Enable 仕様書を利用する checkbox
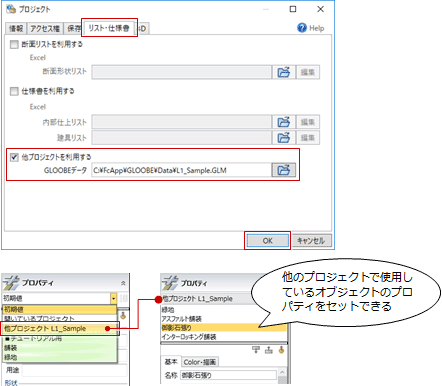 pyautogui.click(x=14, y=91)
